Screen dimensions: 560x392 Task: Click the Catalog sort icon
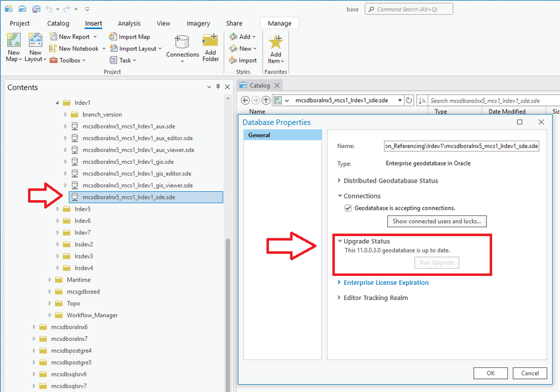point(422,100)
